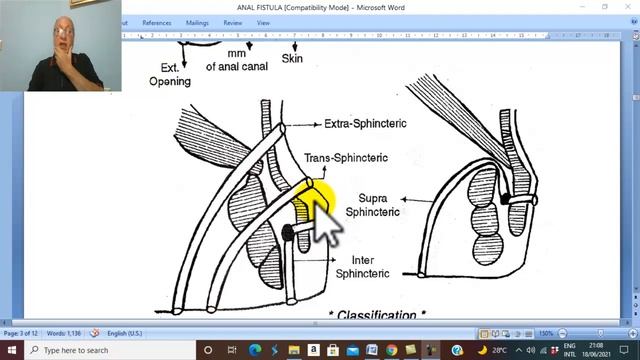Click the 'of anal canal' text
Image resolution: width=640 pixels, height=360 pixels.
(x=237, y=67)
